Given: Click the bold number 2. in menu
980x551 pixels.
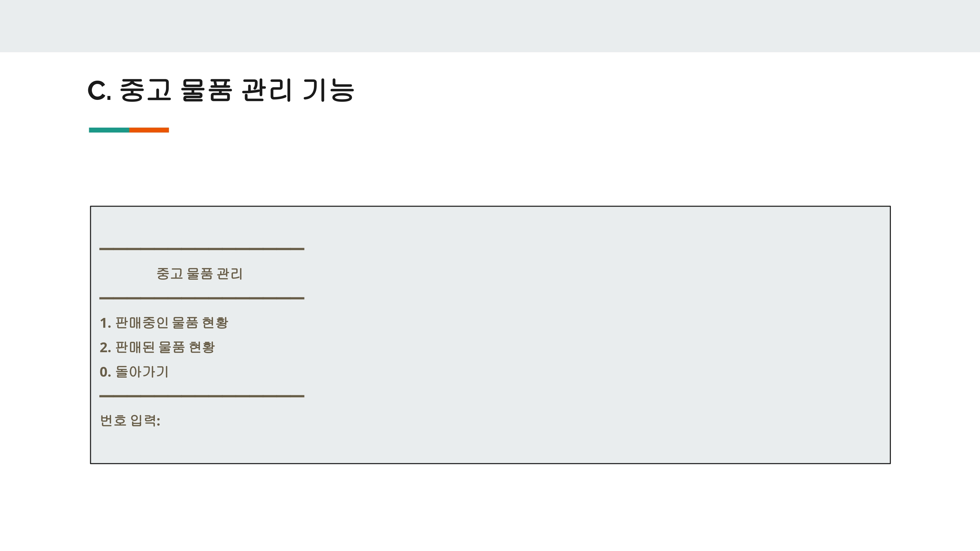Looking at the screenshot, I should pos(106,348).
